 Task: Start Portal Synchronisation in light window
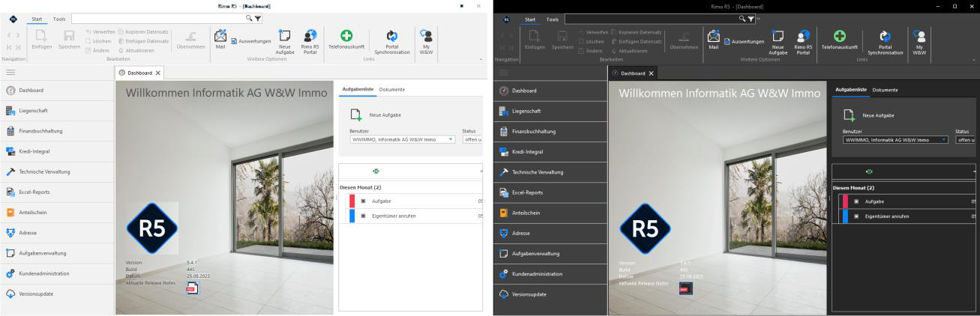[x=392, y=43]
